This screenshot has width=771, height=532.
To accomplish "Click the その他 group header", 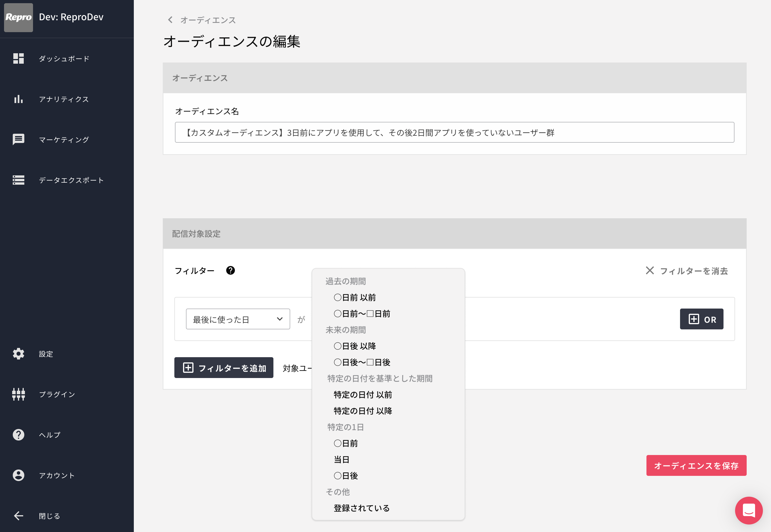I will pyautogui.click(x=337, y=492).
